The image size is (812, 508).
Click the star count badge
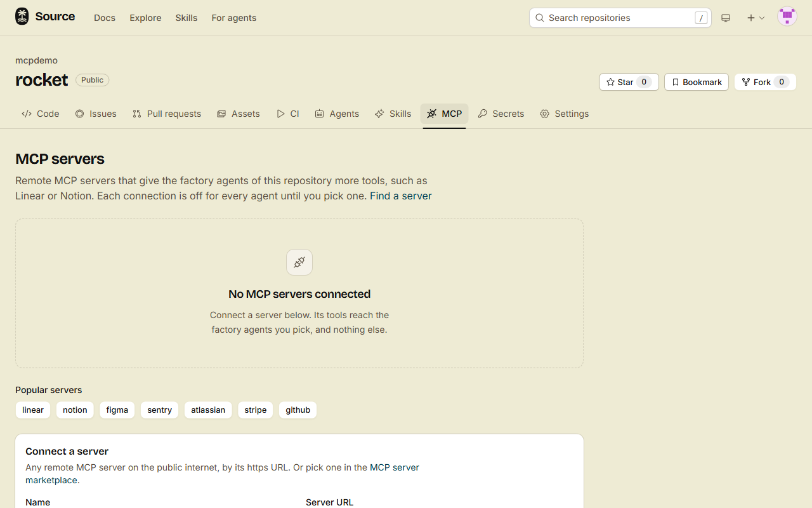click(644, 82)
